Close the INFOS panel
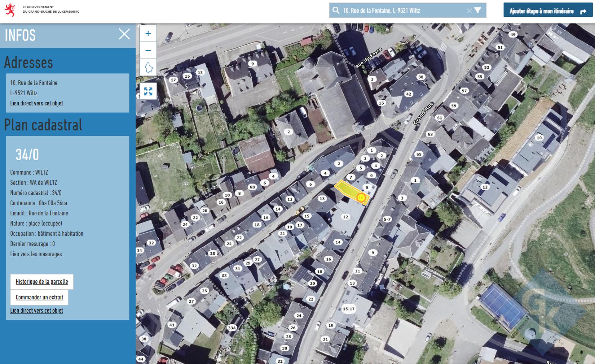 click(124, 34)
